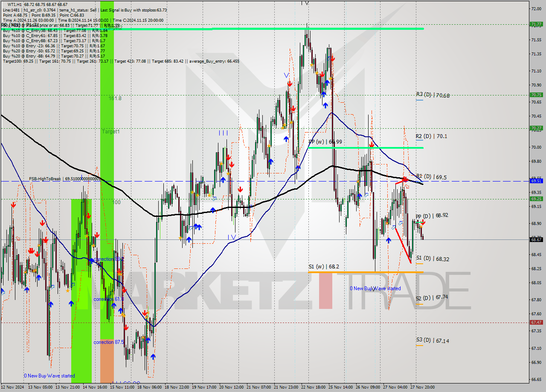Click the green 70.27 price tag on the axis
The height and width of the screenshot is (392, 546).
point(536,128)
